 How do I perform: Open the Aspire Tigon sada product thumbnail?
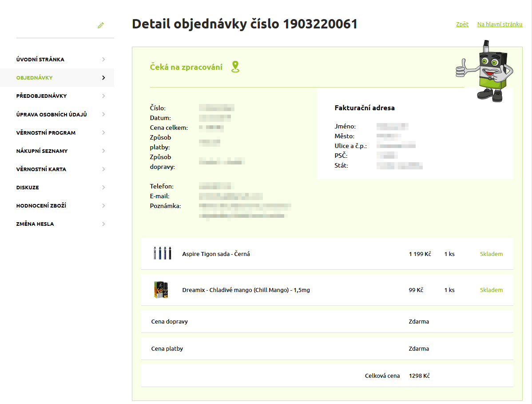pos(162,254)
